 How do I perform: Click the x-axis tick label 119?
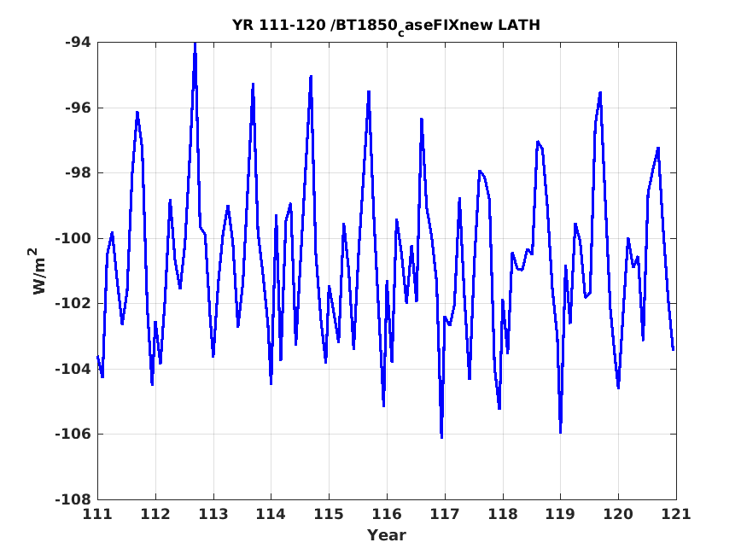coord(560,514)
